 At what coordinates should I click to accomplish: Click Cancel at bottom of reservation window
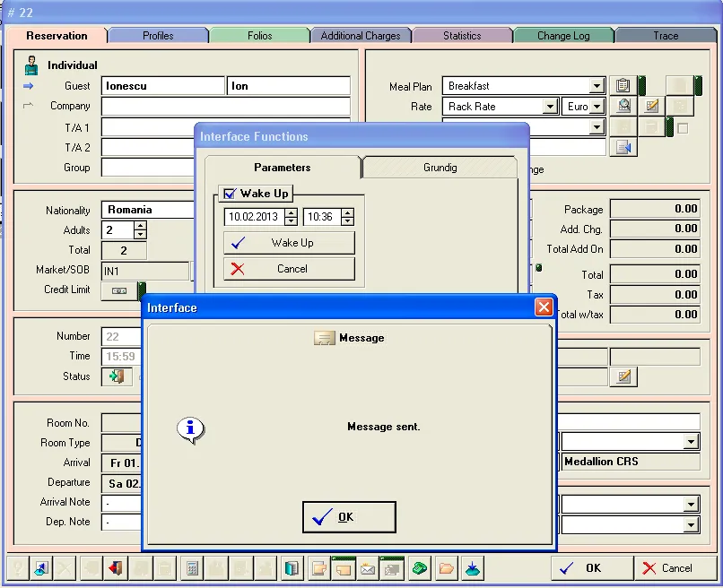pyautogui.click(x=675, y=568)
